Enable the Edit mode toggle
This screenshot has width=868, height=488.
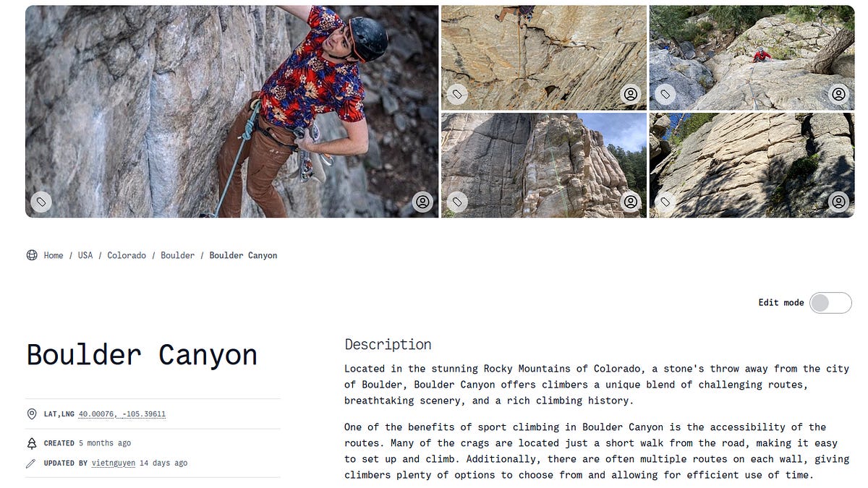(x=830, y=302)
